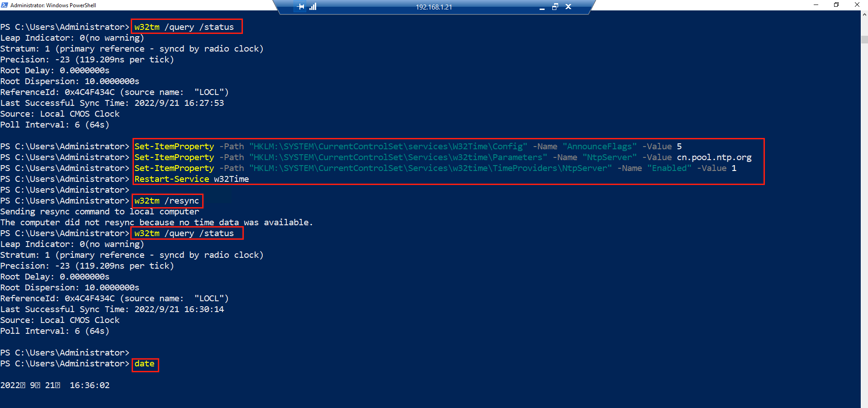Toggle the pin on the connection bar
The height and width of the screenshot is (408, 868).
tap(300, 7)
